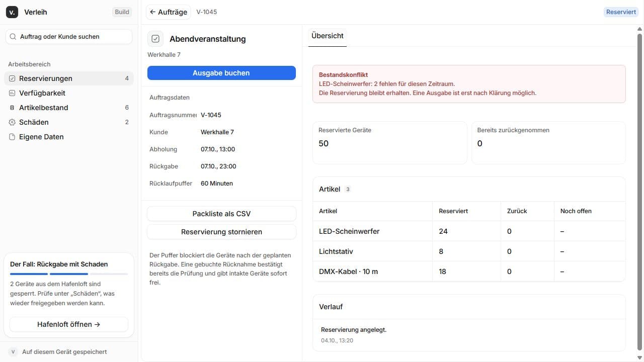Click the round V avatar icon next to storage status
Screen dimensions: 644x362
(13, 352)
